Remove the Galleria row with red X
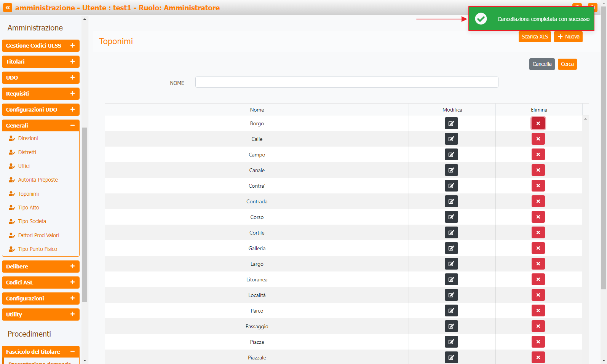 coord(538,248)
